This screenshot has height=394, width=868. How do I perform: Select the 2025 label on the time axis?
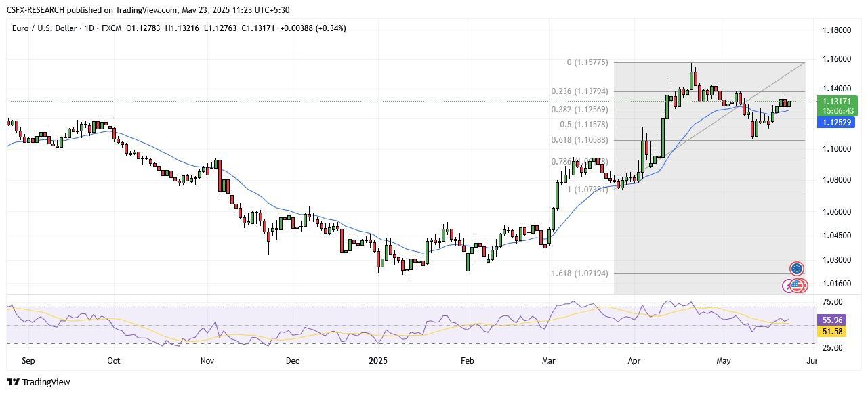pos(377,361)
